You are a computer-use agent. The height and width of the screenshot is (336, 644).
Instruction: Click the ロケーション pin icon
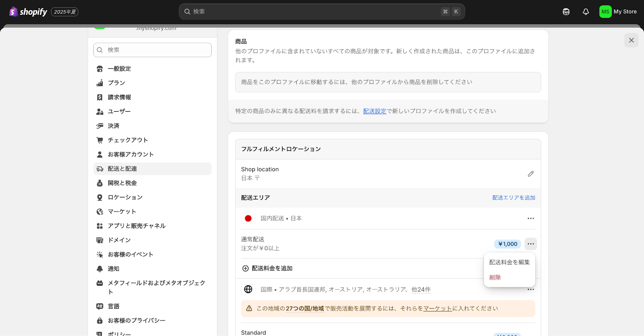click(100, 197)
